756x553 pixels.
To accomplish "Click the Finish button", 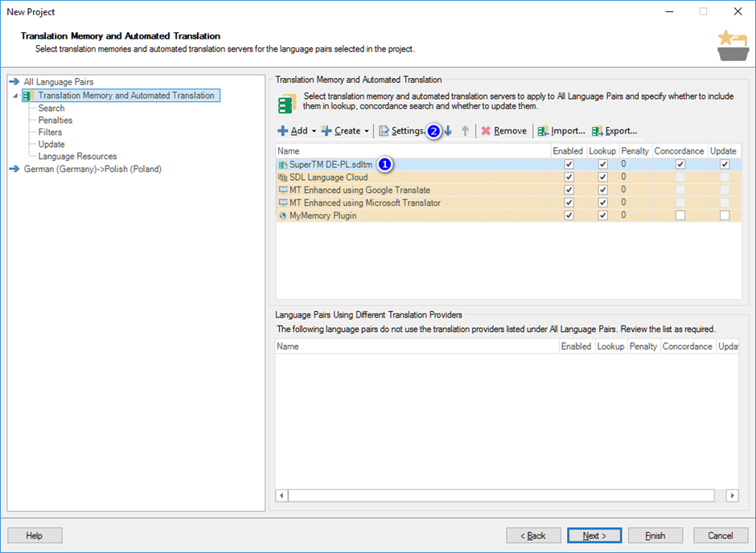I will [655, 535].
